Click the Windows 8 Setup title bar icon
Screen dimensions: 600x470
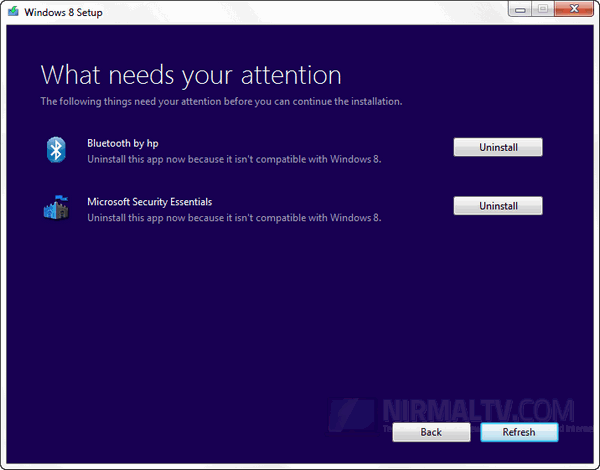(x=13, y=11)
